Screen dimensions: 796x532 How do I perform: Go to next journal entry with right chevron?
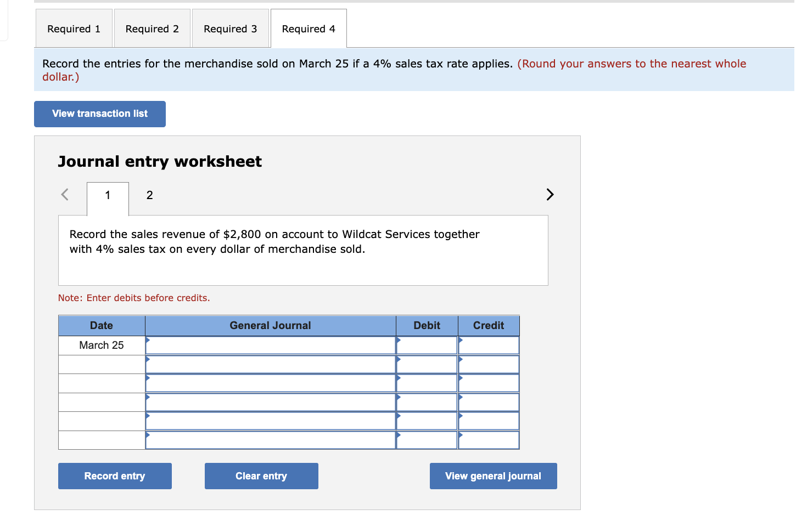(550, 195)
